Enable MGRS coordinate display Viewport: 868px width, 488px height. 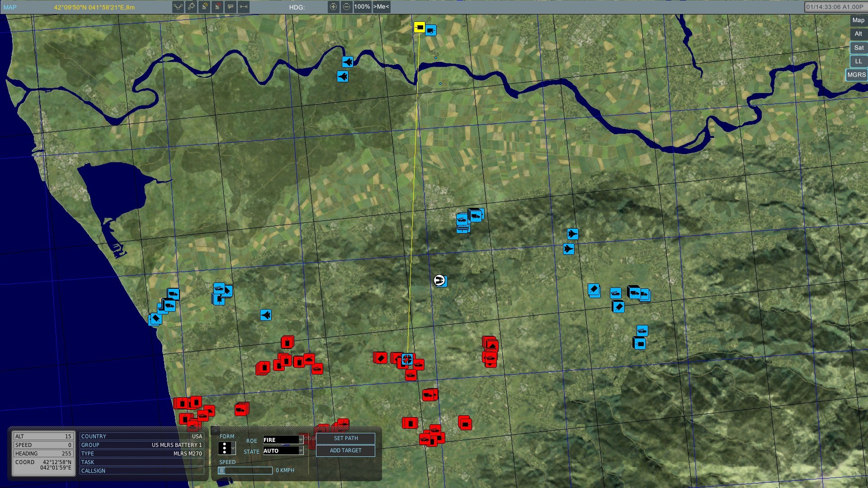[857, 75]
